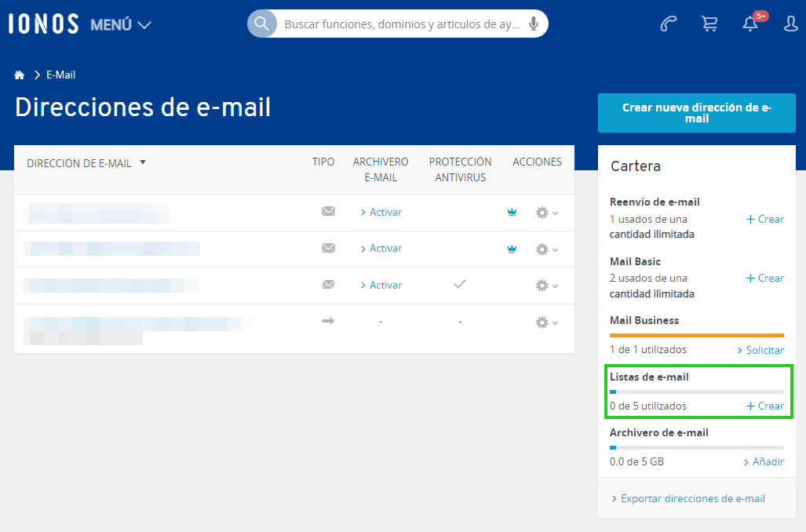Go to home via breadcrumb house icon
The height and width of the screenshot is (532, 806).
pos(20,75)
